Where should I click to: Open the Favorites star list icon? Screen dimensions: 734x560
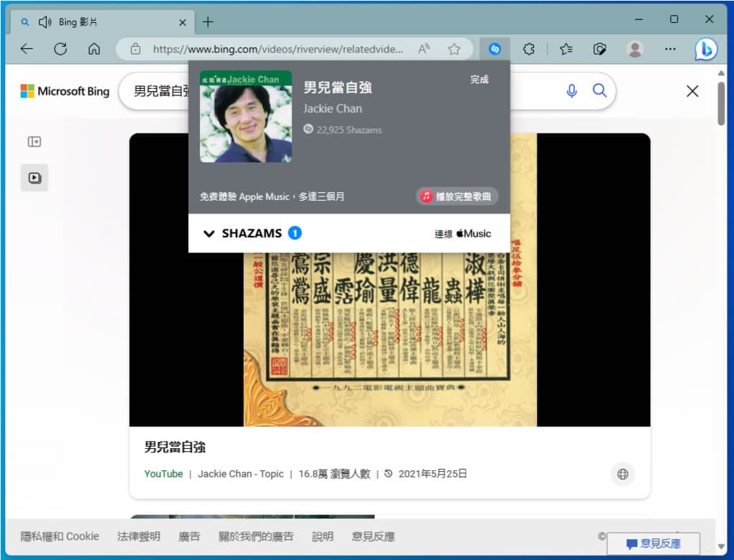(566, 49)
